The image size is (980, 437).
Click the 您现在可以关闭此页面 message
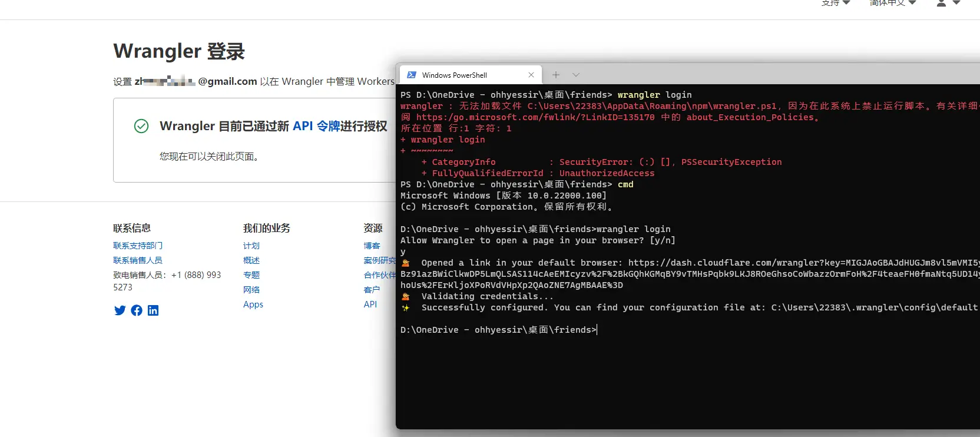coord(210,156)
